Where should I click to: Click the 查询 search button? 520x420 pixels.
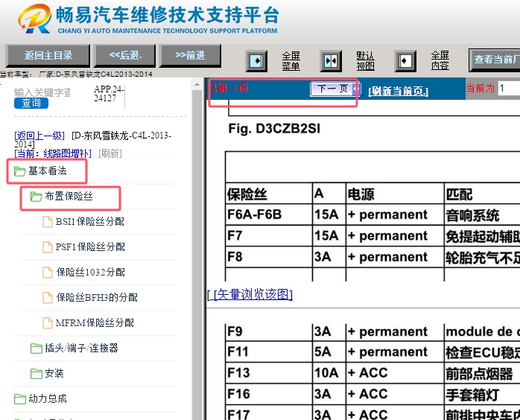[31, 103]
